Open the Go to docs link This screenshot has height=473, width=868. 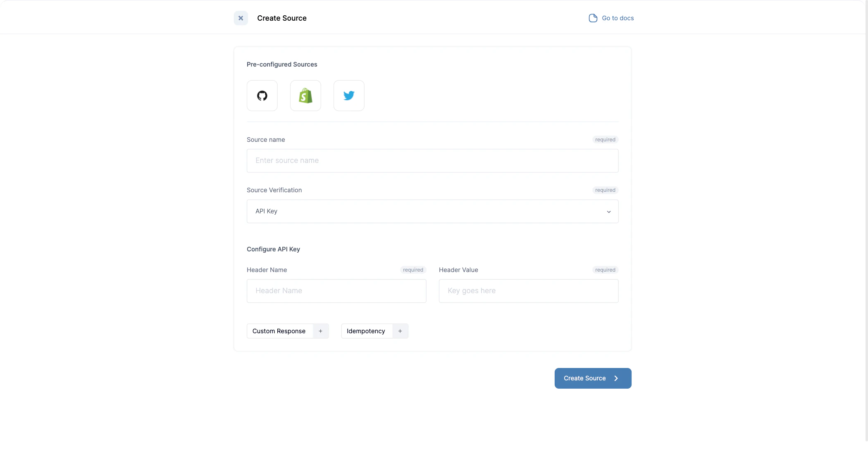(x=618, y=18)
